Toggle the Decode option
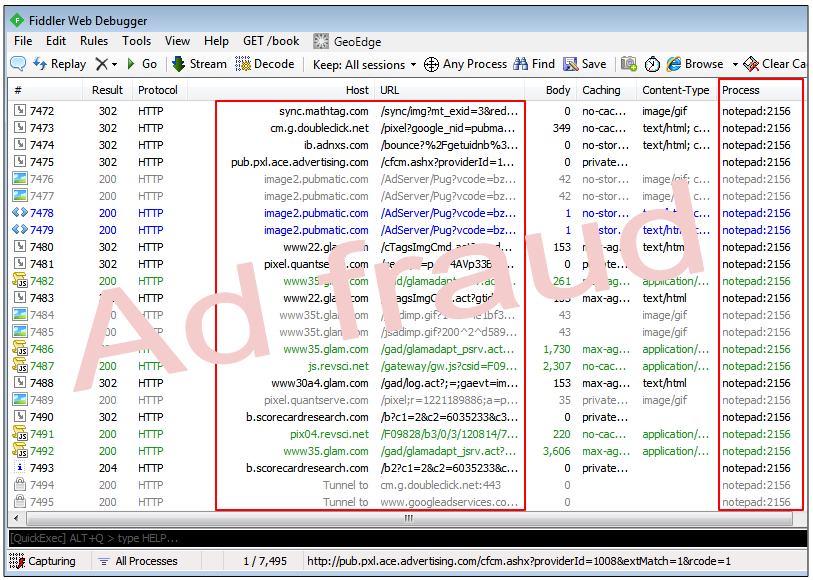 [x=265, y=64]
